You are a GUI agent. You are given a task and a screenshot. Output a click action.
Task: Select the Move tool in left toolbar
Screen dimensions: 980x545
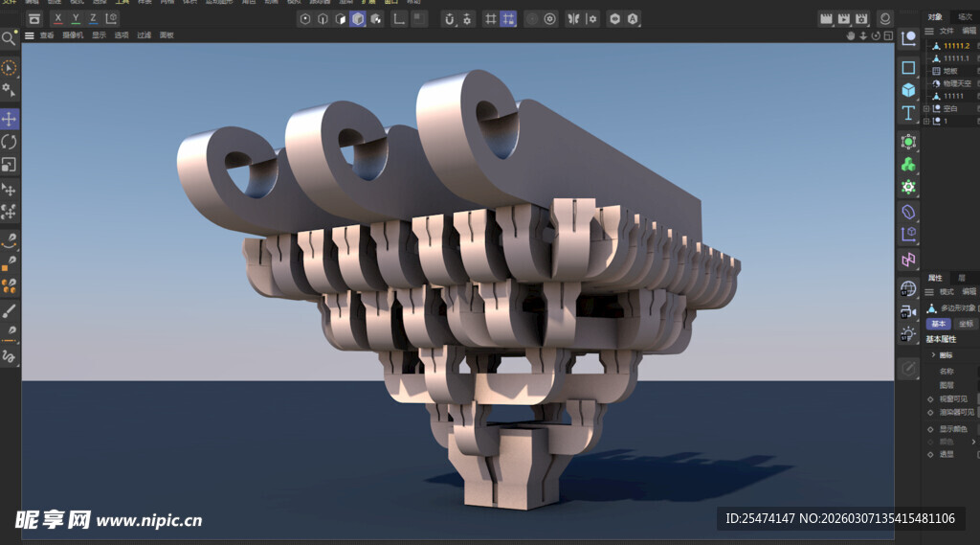pyautogui.click(x=9, y=119)
